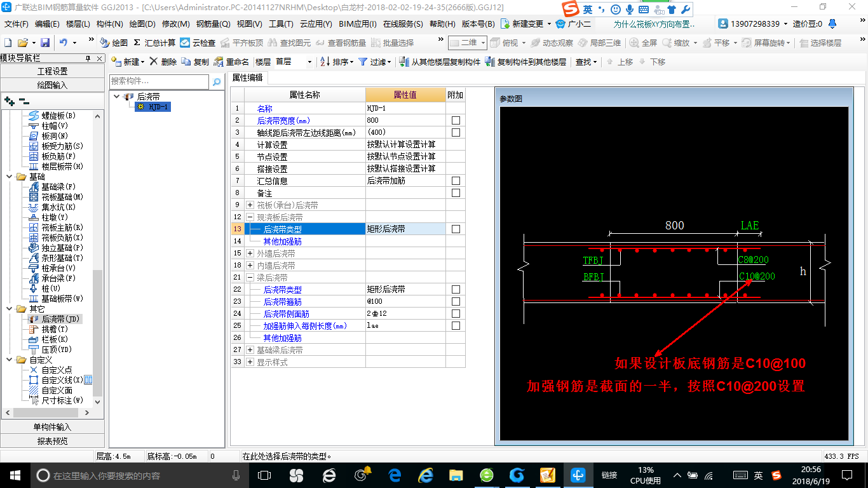
Task: Toggle 备注 附加 checkbox
Action: 456,193
